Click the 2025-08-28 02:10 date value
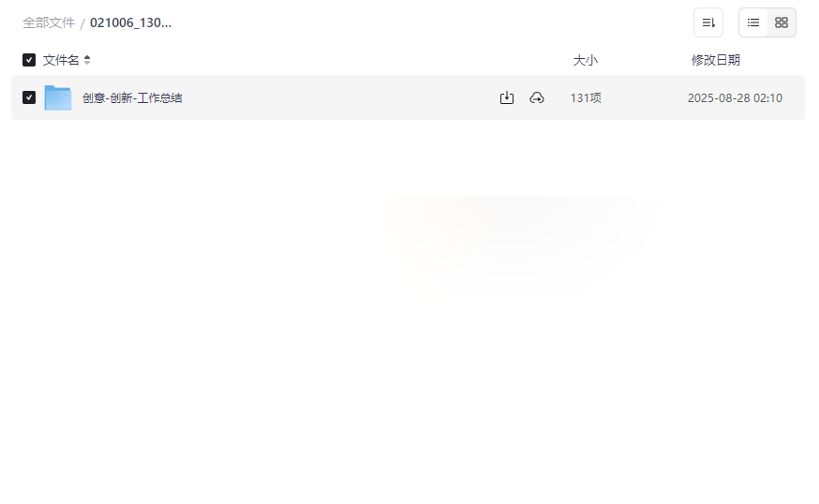This screenshot has width=819, height=504. point(735,97)
